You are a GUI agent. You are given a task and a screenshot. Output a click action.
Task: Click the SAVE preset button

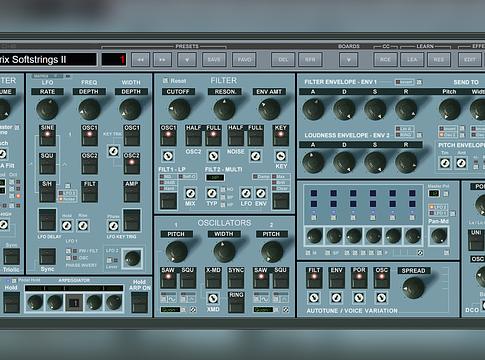(214, 60)
